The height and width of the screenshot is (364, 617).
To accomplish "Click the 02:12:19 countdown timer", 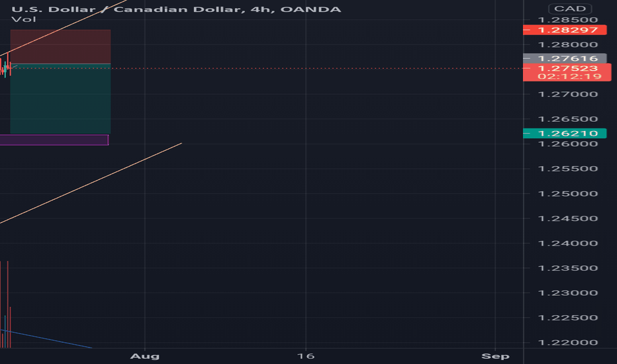I will tap(569, 76).
